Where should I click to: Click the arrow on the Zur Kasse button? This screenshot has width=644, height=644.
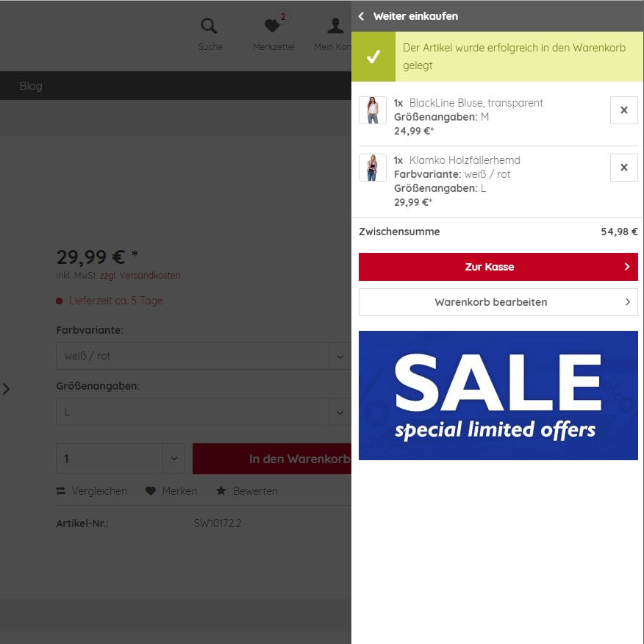[x=627, y=267]
